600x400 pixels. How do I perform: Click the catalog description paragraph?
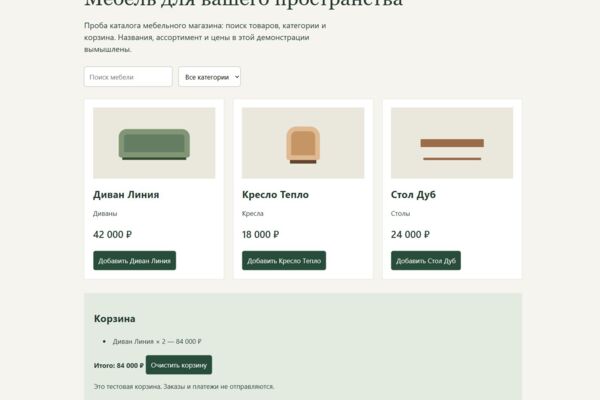point(205,37)
